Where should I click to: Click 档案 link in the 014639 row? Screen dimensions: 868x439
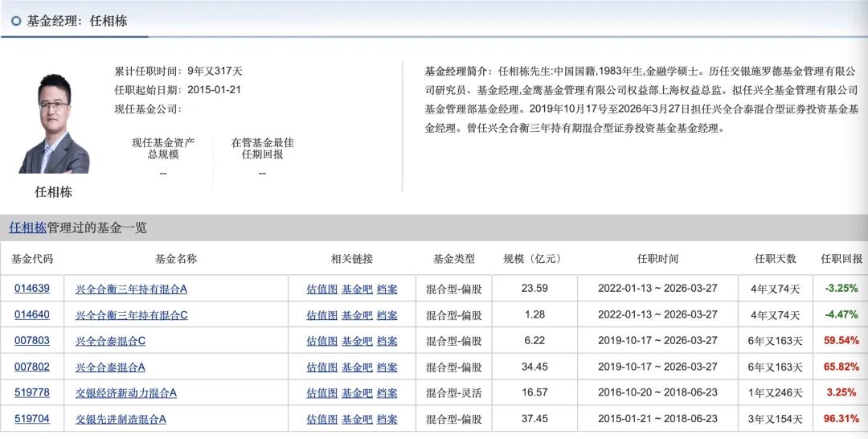[387, 289]
